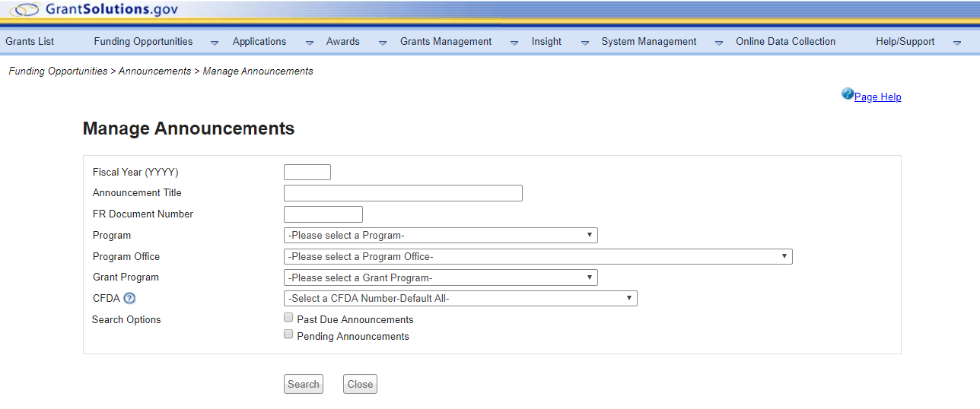980x409 pixels.
Task: Expand the Grant Program dropdown
Action: [x=440, y=277]
